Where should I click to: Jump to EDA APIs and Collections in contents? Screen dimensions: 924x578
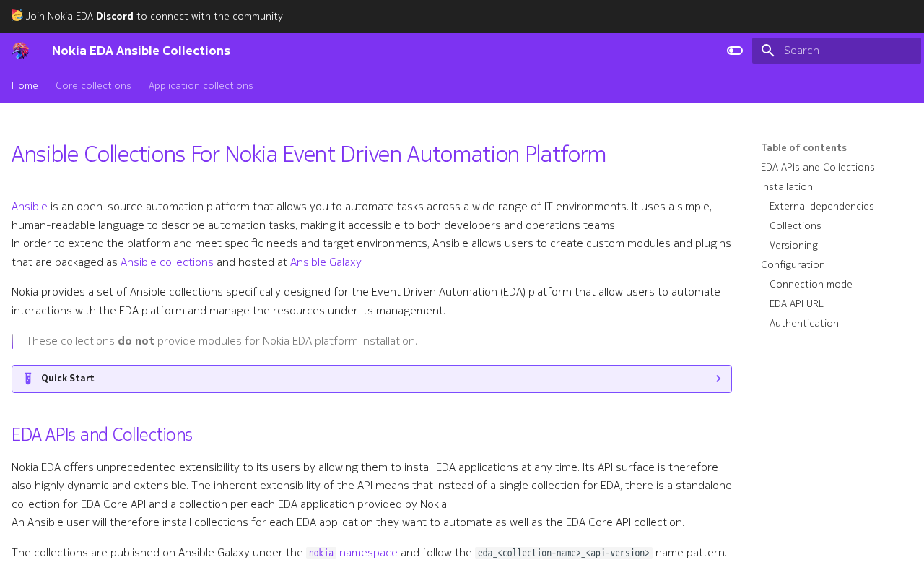(x=817, y=167)
